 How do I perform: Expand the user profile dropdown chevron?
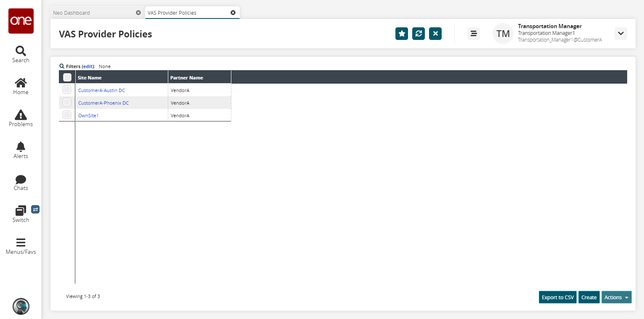coord(621,34)
